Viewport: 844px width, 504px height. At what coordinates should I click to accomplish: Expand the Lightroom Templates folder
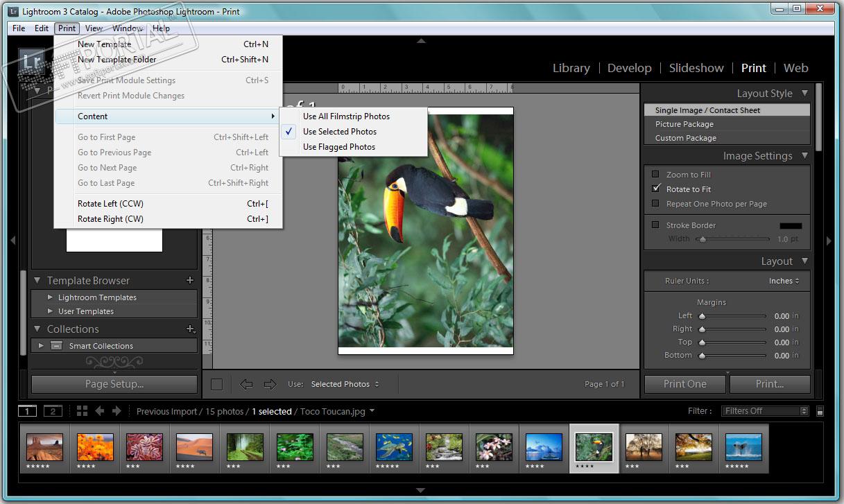tap(50, 297)
